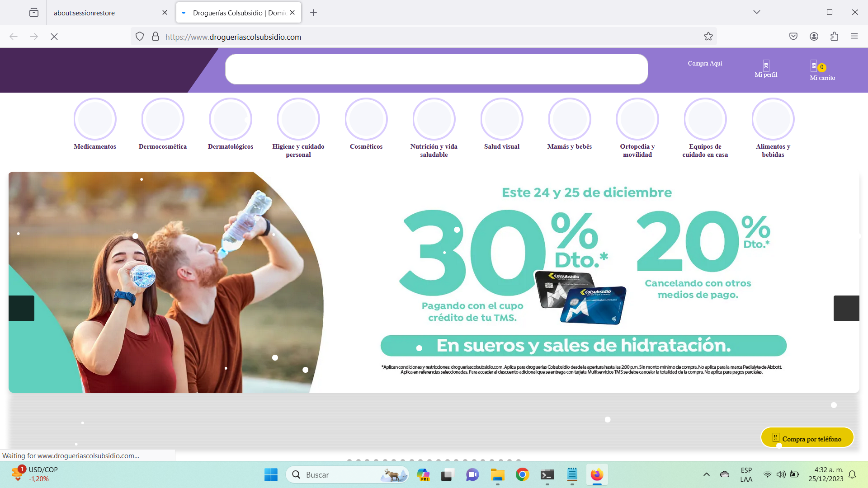This screenshot has height=488, width=868.
Task: Open Equipos de cuidado en casa circle
Action: (705, 119)
